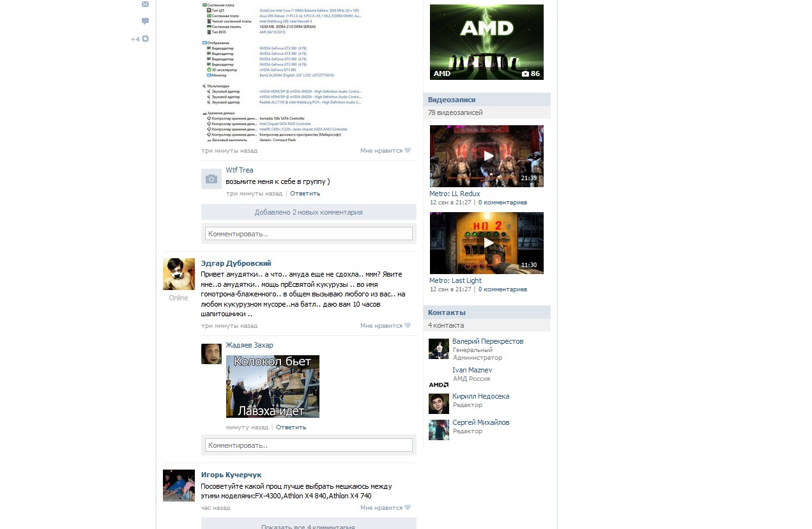This screenshot has width=812, height=529.
Task: Click Wtf Trea's camera placeholder avatar
Action: 211,179
